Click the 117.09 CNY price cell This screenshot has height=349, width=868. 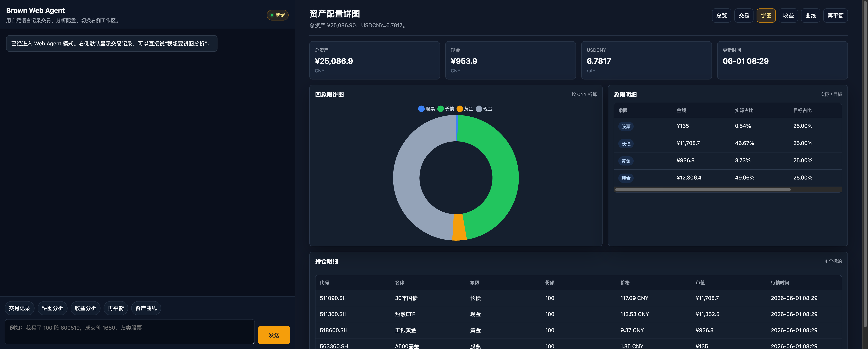(634, 298)
